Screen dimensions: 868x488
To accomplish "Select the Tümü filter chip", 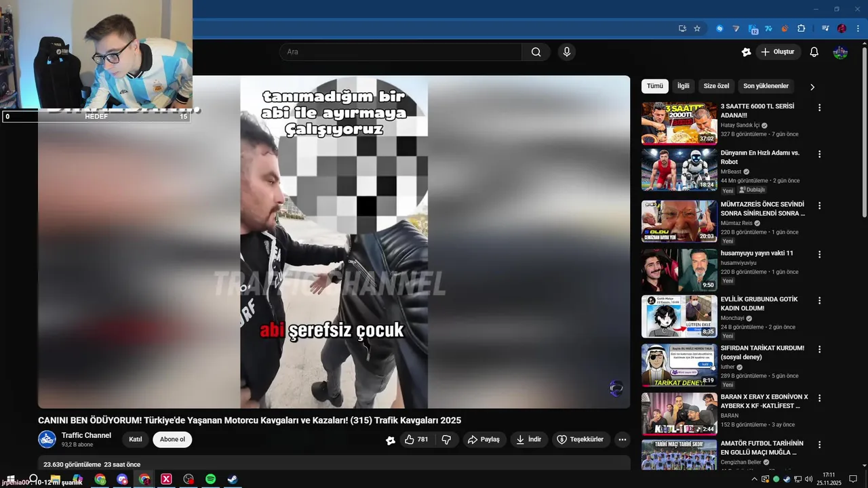I will pyautogui.click(x=654, y=86).
